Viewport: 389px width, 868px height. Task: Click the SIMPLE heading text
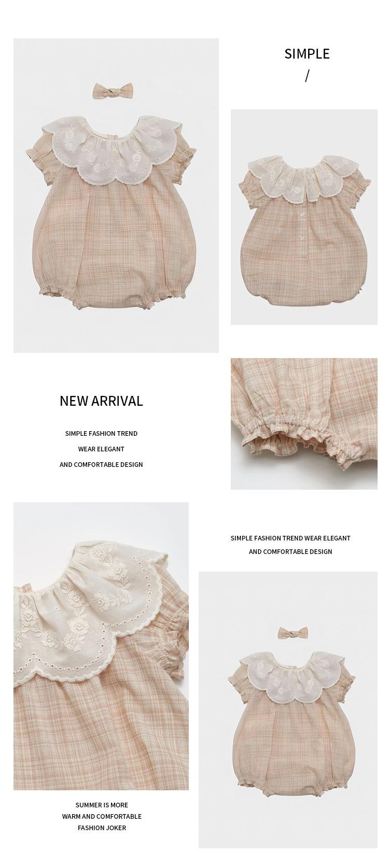(x=307, y=54)
